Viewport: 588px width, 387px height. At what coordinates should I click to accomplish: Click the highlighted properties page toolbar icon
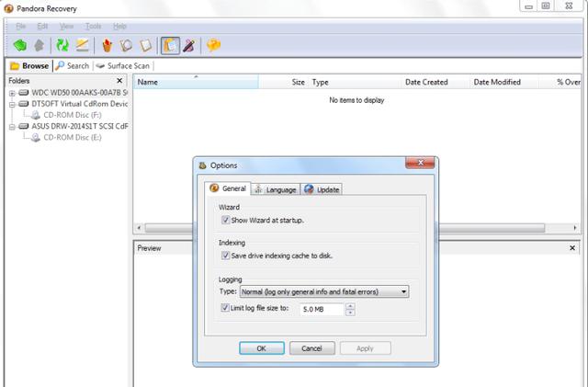coord(170,45)
